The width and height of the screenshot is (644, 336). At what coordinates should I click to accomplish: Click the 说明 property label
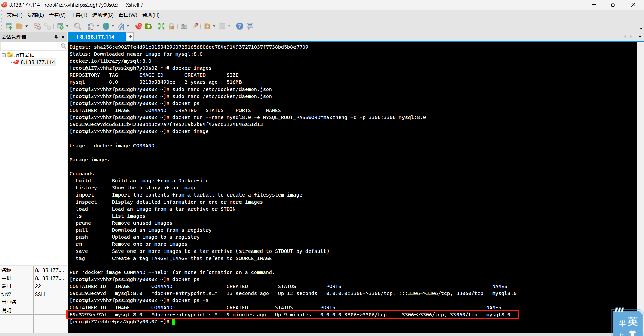tap(6, 311)
